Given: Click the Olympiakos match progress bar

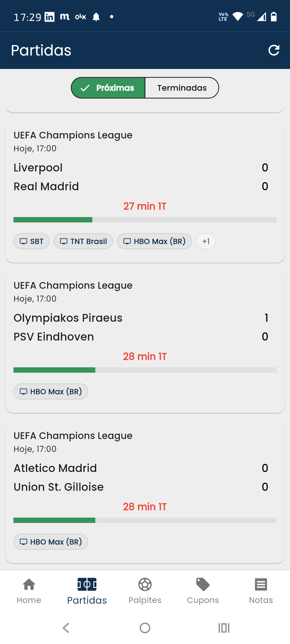Looking at the screenshot, I should (x=145, y=370).
